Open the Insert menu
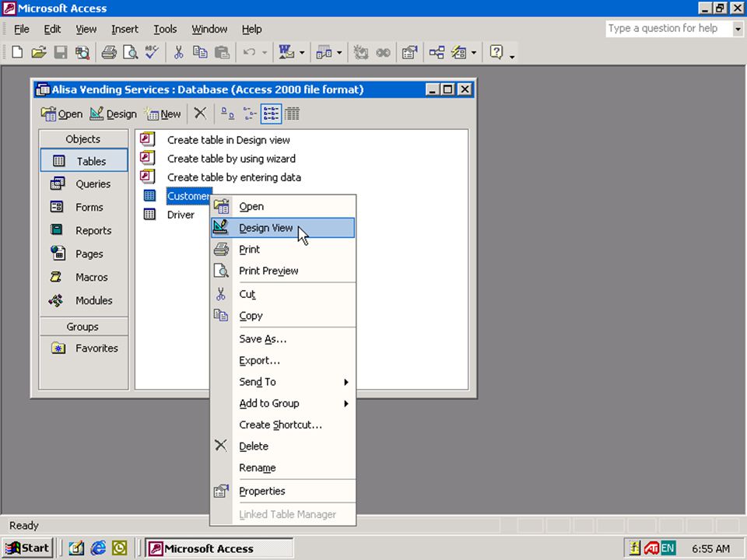The image size is (747, 560). (124, 29)
